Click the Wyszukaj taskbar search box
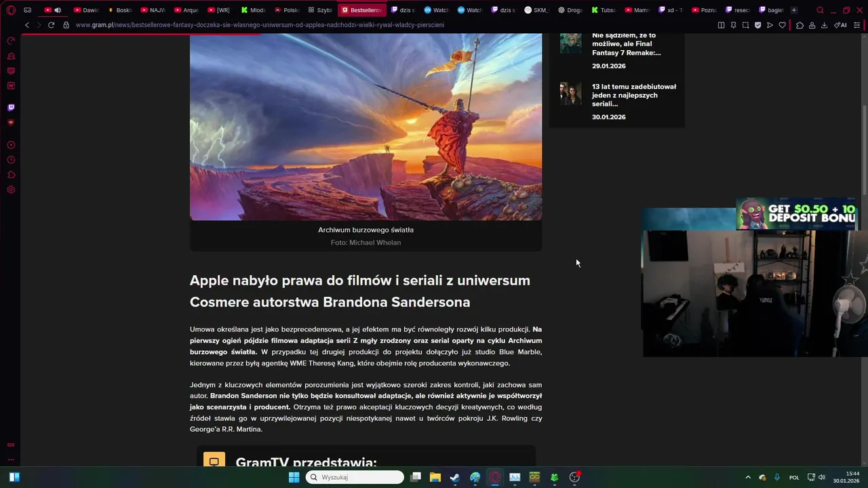The width and height of the screenshot is (868, 488). click(355, 477)
